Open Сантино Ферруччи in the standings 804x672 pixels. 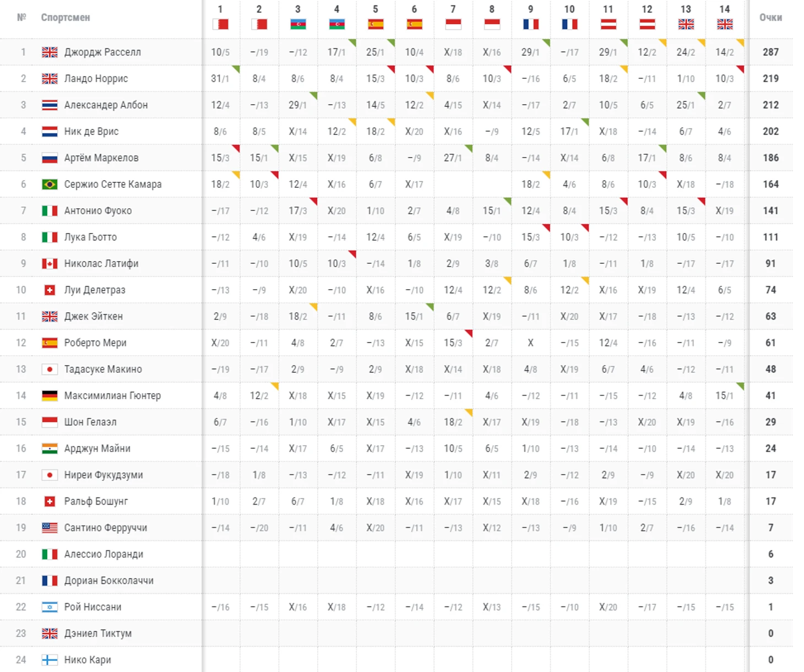coord(106,528)
